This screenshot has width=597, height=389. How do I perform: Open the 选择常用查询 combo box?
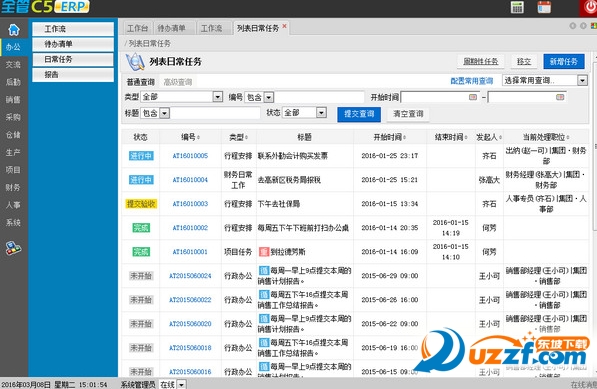tap(545, 80)
